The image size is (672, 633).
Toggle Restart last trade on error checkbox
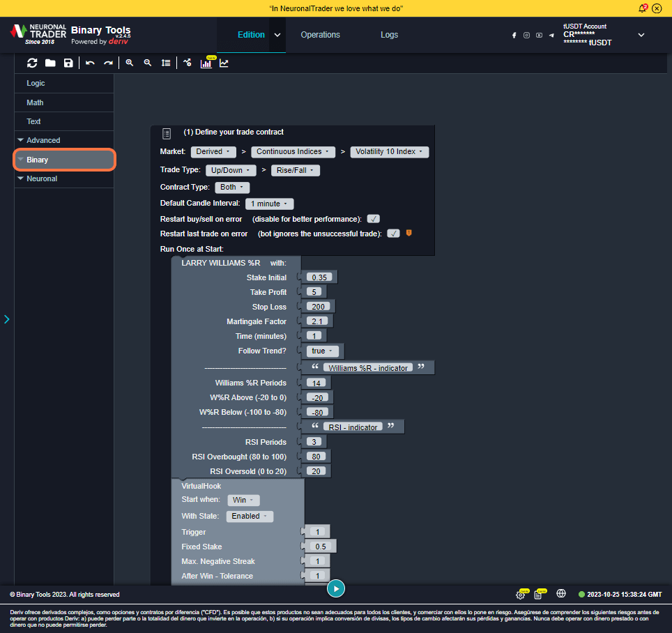click(x=394, y=234)
